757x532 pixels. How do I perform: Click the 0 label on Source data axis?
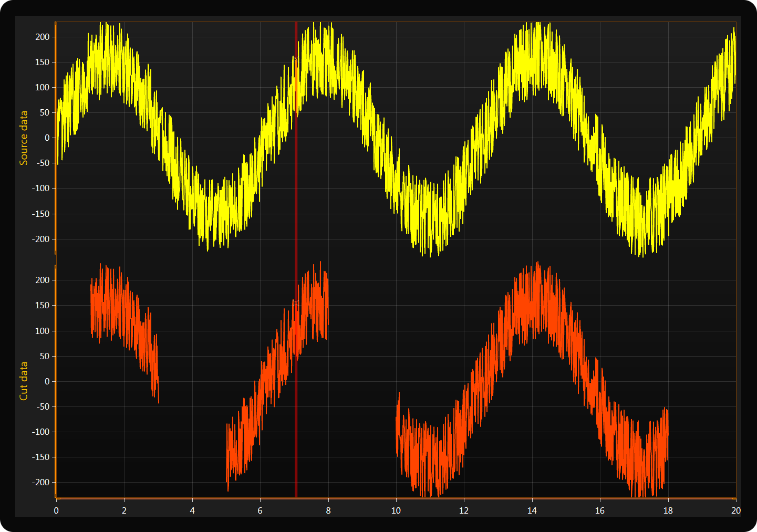pos(47,138)
